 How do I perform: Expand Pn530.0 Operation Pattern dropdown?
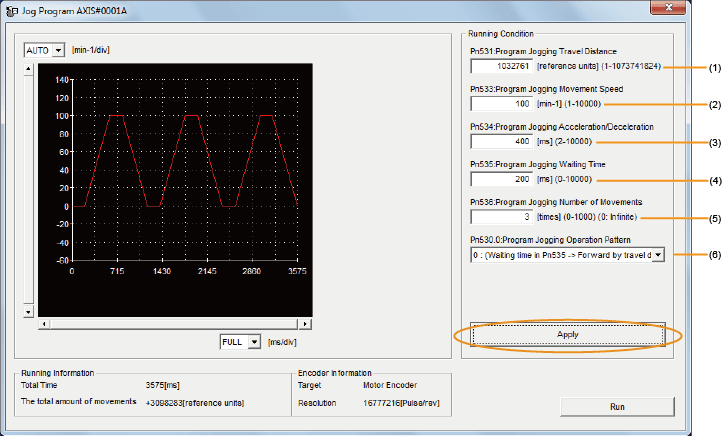pyautogui.click(x=658, y=254)
